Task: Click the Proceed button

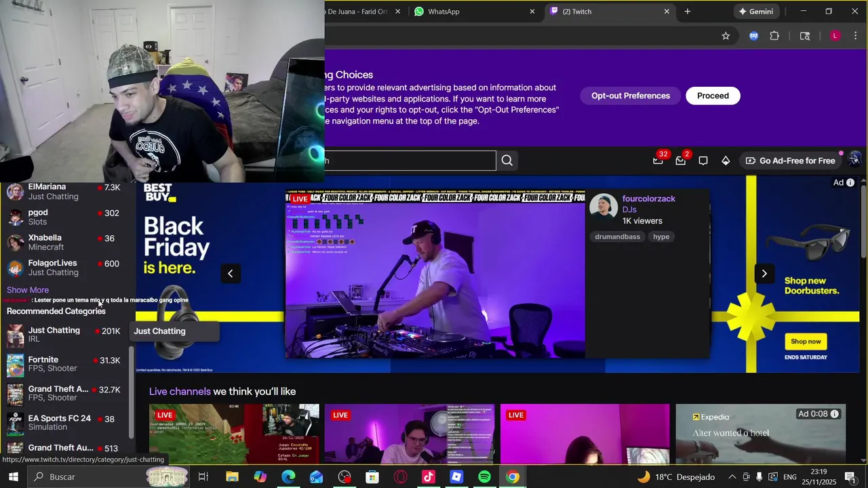Action: click(x=713, y=96)
